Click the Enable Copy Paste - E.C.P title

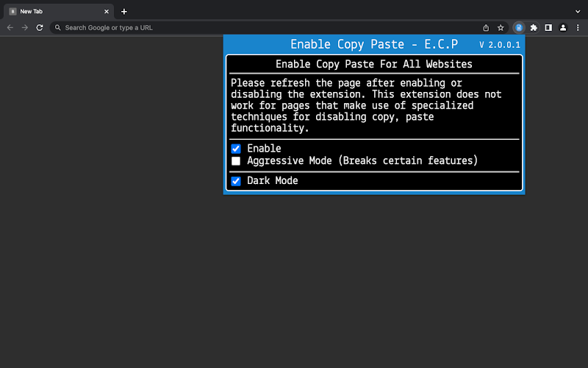coord(374,44)
